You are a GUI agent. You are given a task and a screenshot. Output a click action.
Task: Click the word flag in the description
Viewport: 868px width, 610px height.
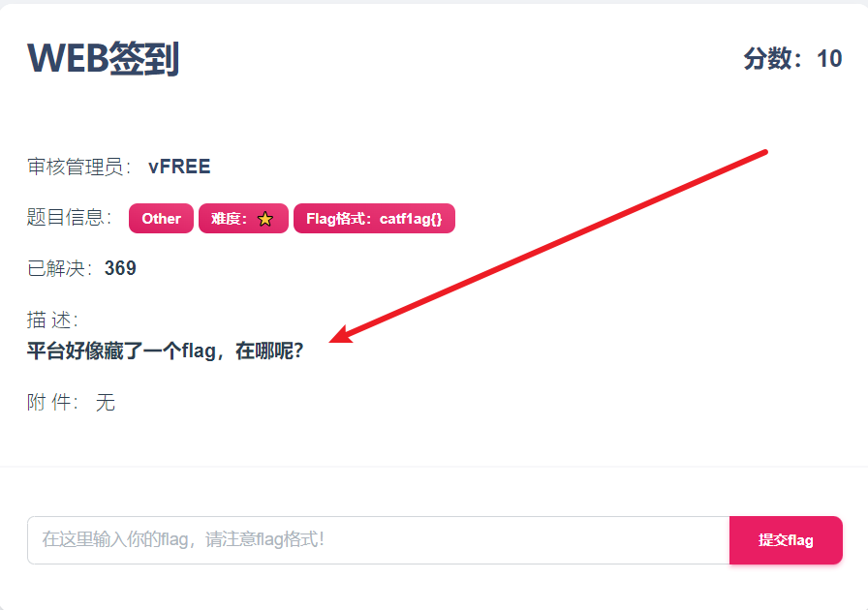(x=199, y=351)
